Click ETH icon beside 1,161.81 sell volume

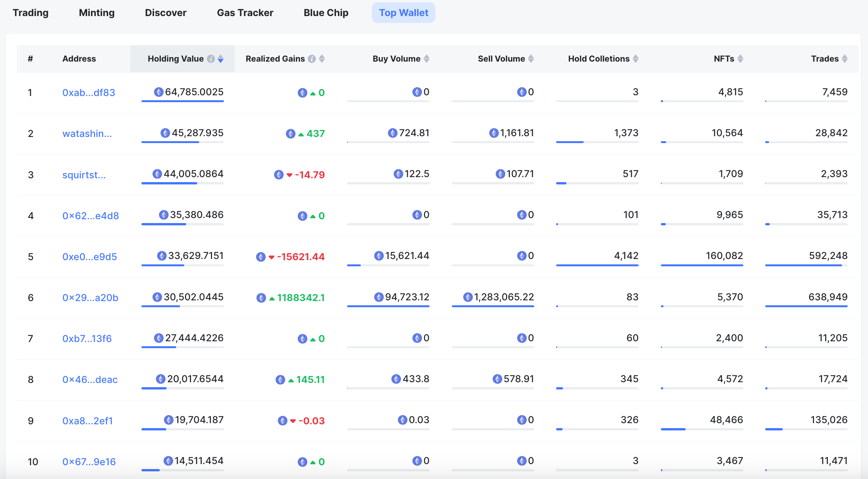[x=494, y=133]
